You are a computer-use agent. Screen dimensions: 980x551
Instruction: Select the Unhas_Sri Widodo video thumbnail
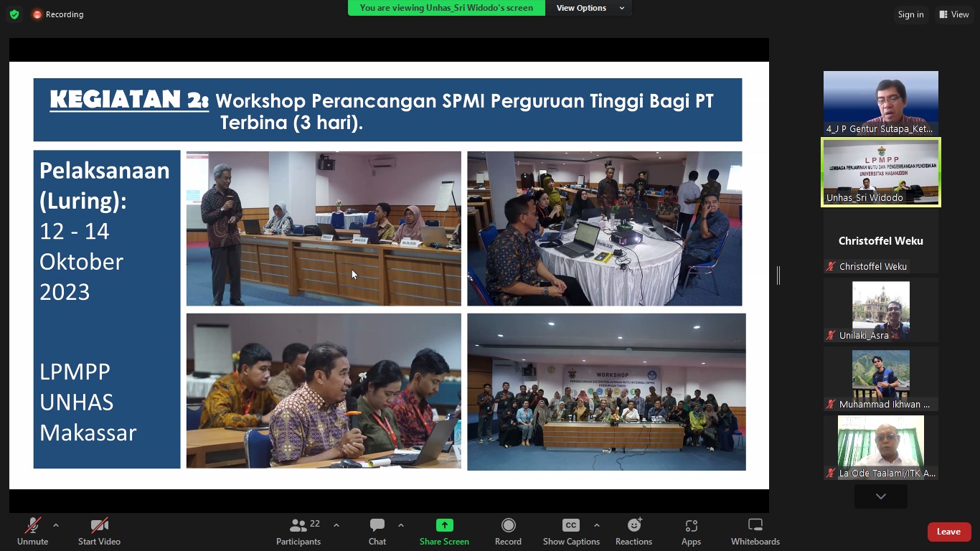click(x=880, y=172)
